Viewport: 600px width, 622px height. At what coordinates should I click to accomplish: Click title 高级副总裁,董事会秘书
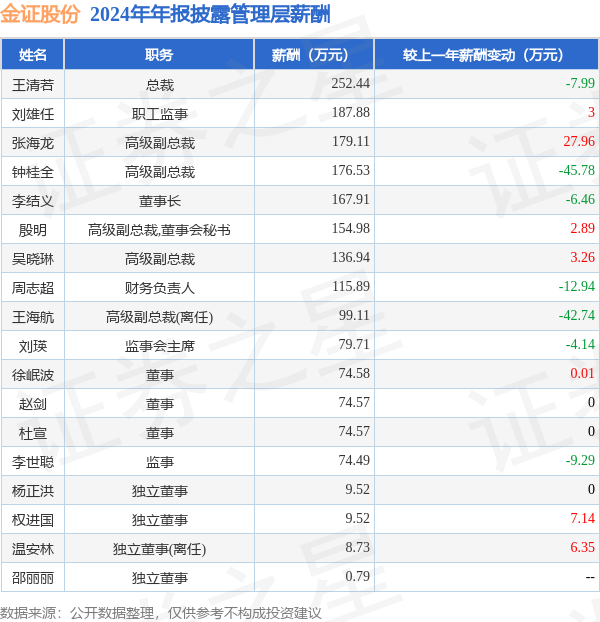pos(159,230)
